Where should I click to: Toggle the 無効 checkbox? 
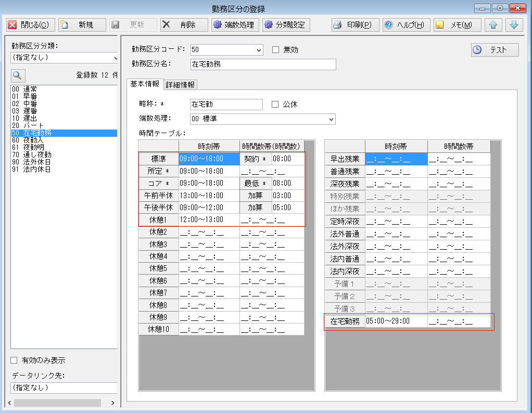[276, 50]
